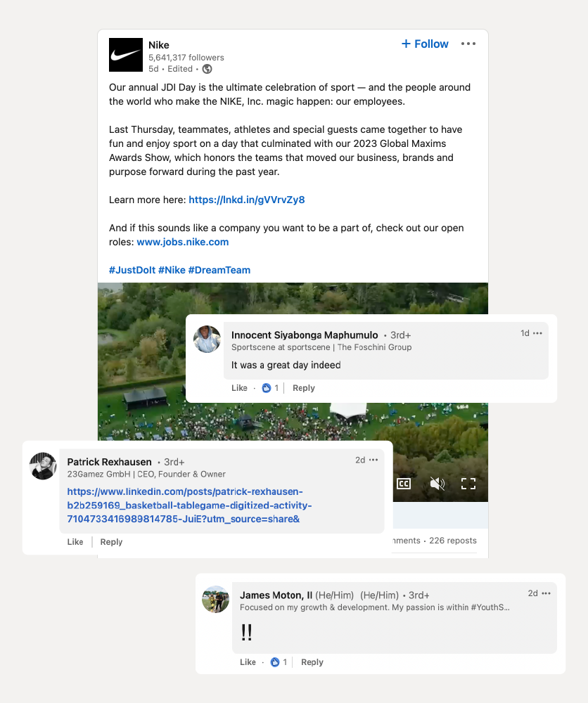Click the #DreamTeam hashtag

(x=219, y=271)
